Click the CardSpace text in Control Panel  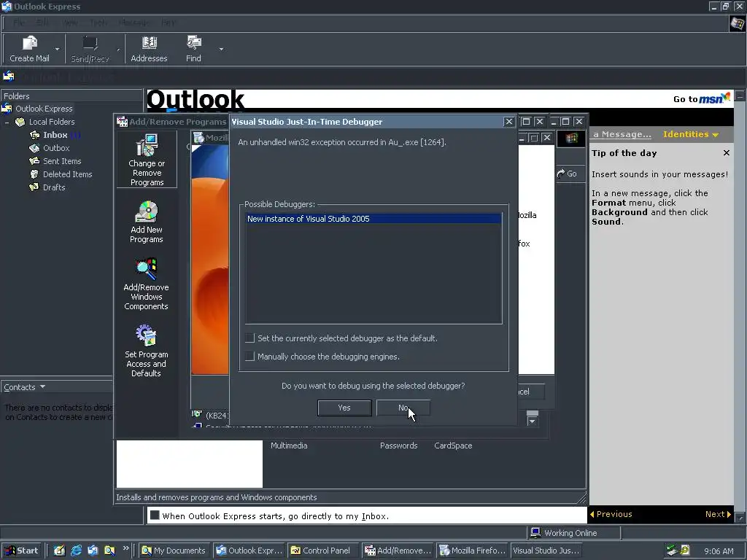(x=453, y=446)
